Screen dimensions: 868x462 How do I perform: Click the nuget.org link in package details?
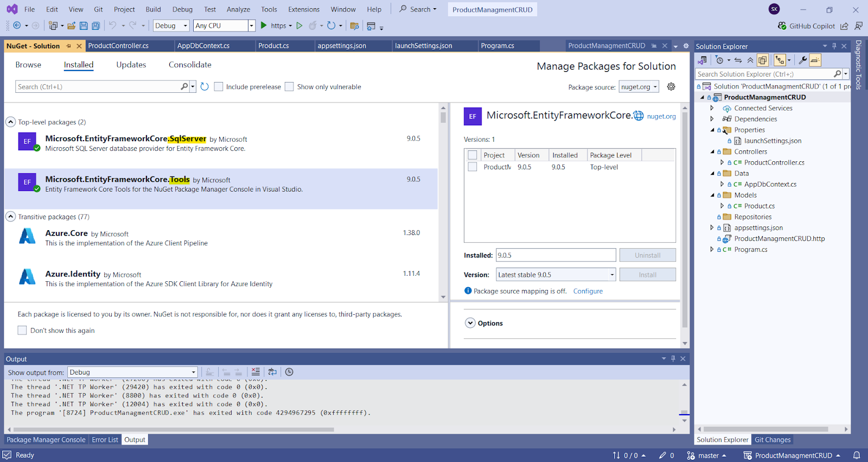661,116
